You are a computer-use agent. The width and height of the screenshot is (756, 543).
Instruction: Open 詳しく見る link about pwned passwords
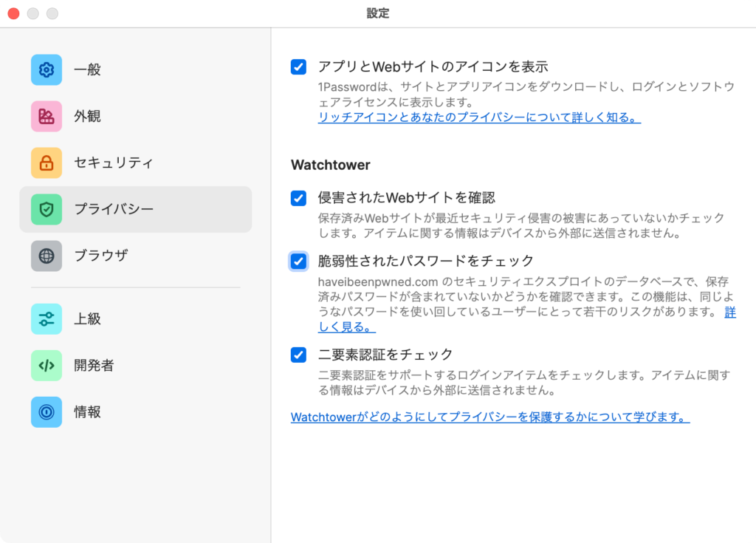tap(347, 327)
